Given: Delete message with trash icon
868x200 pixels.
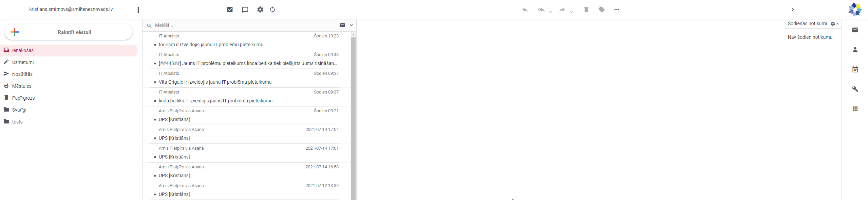Looking at the screenshot, I should pyautogui.click(x=586, y=10).
